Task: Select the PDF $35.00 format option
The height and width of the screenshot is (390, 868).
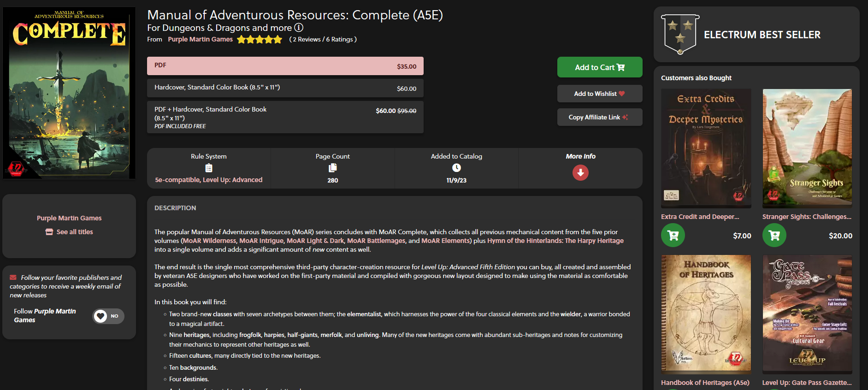Action: pyautogui.click(x=285, y=66)
